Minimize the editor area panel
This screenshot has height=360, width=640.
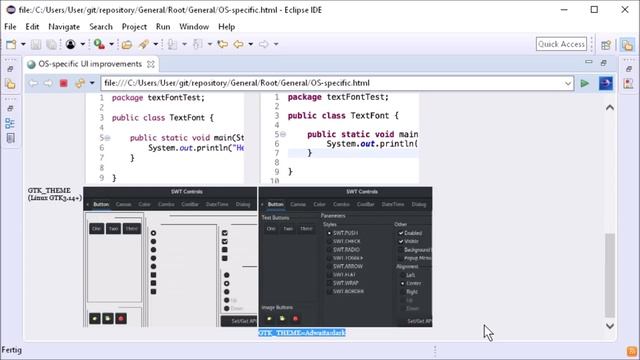(x=589, y=62)
